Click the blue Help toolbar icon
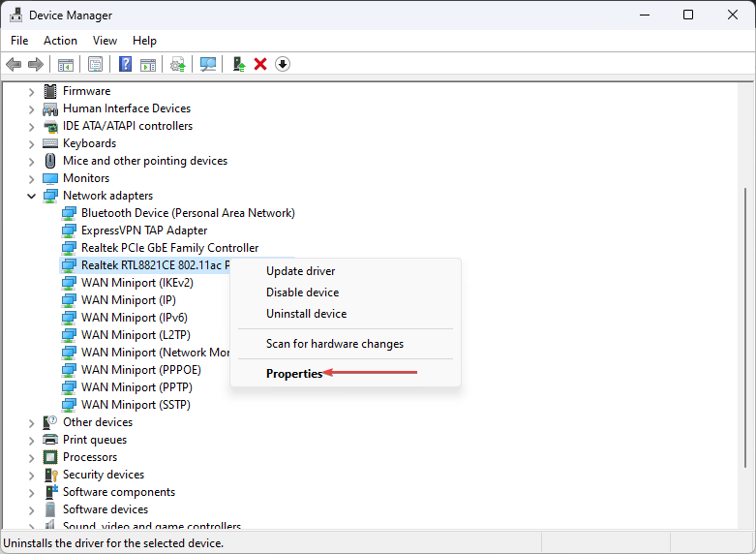This screenshot has height=554, width=756. tap(125, 64)
